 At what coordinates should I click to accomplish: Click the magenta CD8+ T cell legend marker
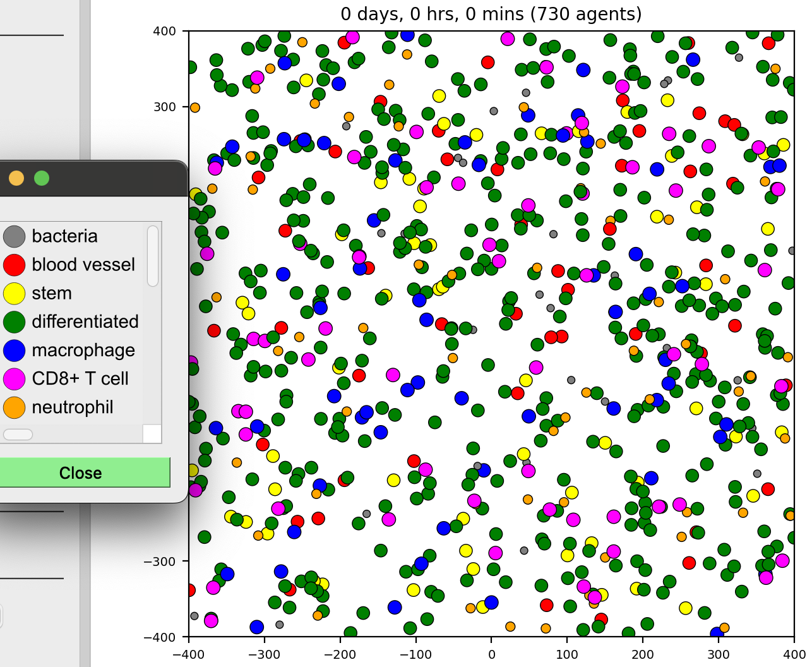tap(14, 378)
